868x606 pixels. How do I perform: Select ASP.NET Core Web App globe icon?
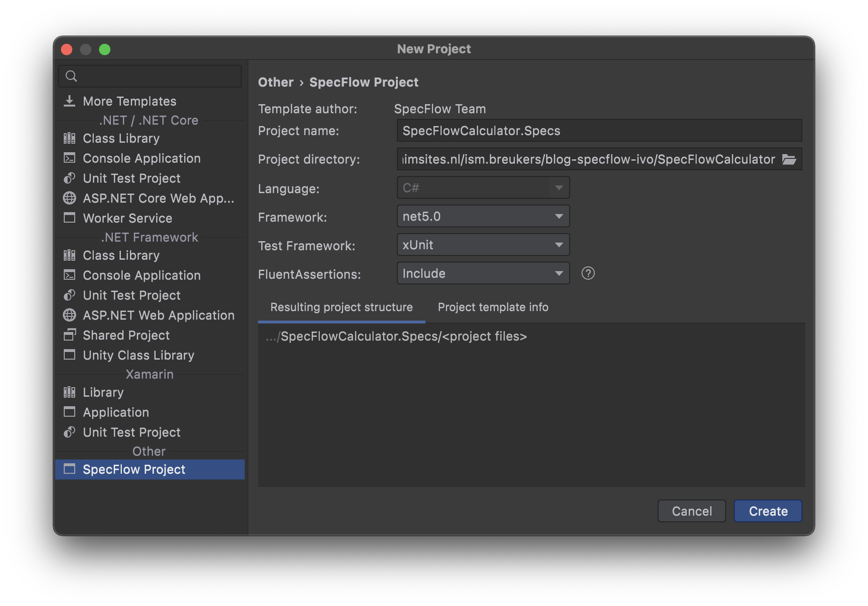[x=69, y=198]
